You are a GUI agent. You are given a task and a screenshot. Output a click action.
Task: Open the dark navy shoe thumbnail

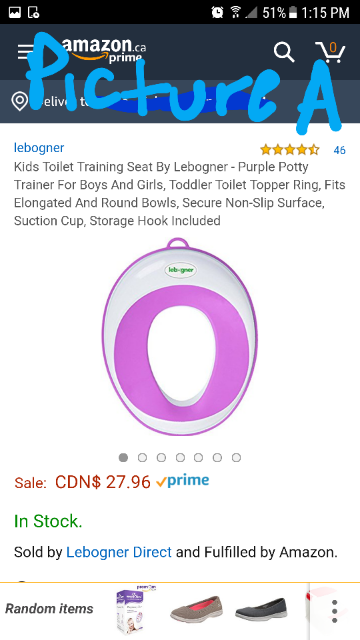click(261, 609)
